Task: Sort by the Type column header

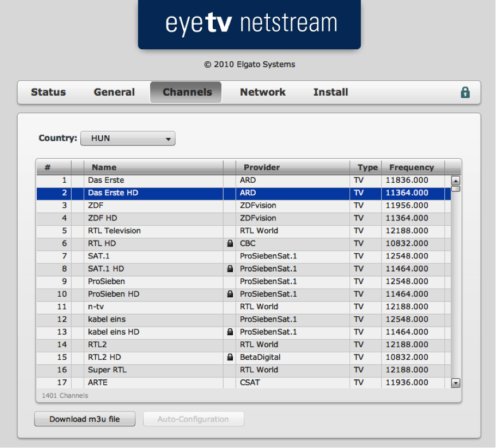Action: click(366, 167)
